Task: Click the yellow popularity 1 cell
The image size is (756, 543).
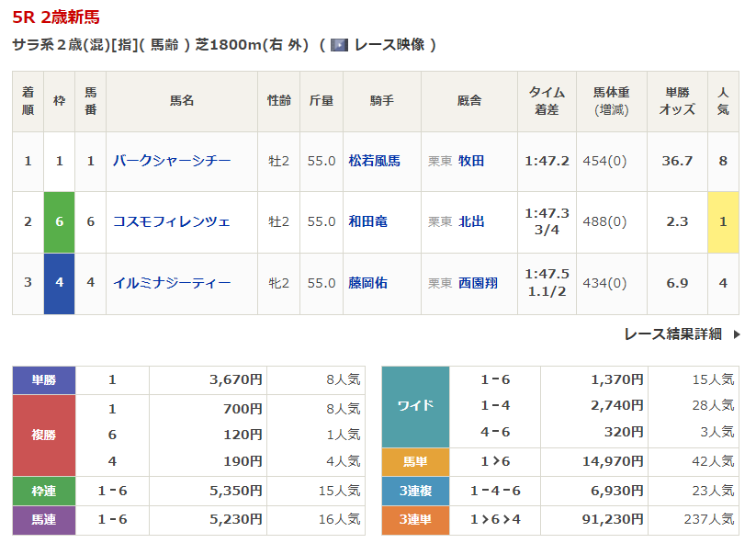Action: [723, 221]
